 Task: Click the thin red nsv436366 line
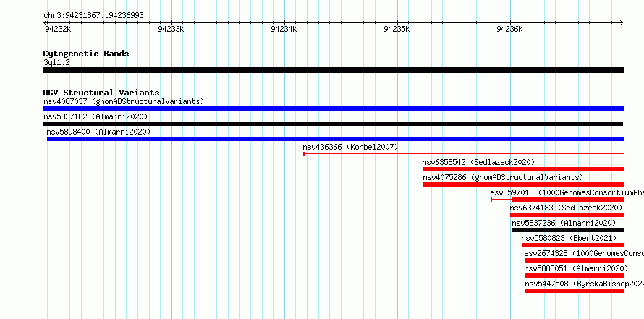pyautogui.click(x=463, y=154)
